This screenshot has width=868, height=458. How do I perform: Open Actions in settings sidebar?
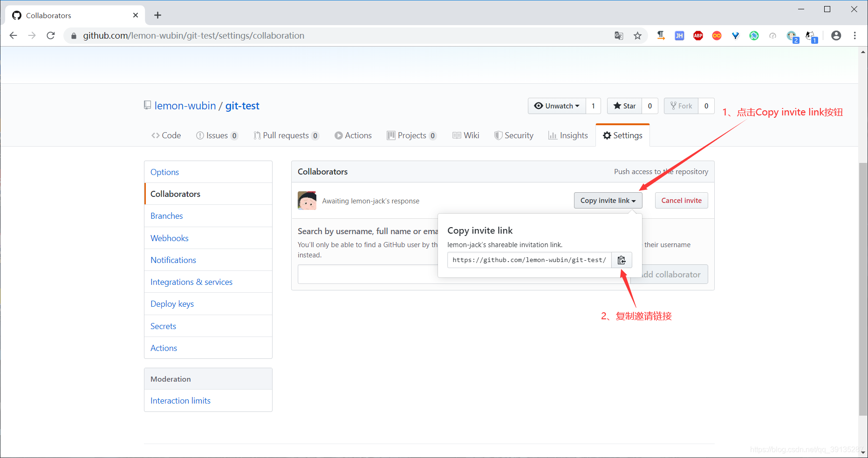tap(208, 348)
